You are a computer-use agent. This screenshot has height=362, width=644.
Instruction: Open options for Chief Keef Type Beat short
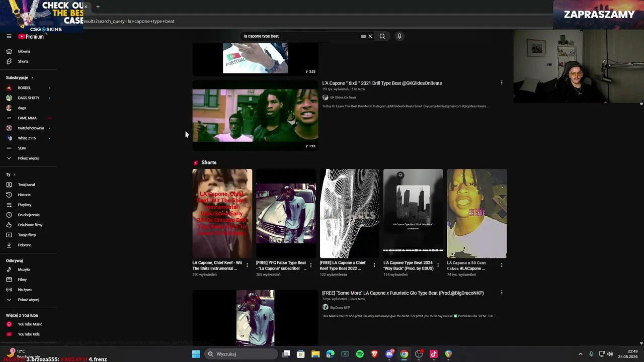374,265
